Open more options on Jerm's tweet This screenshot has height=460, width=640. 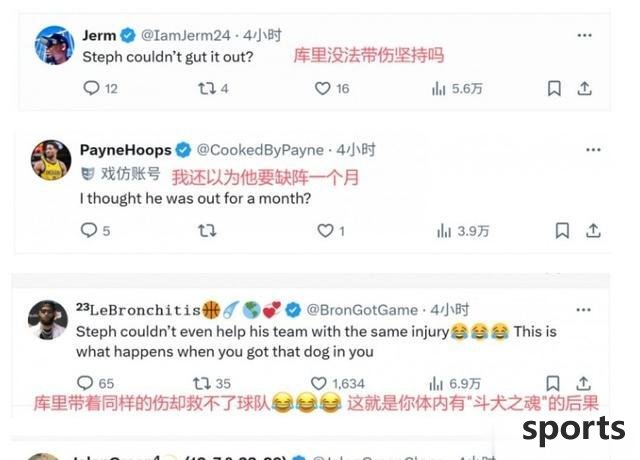[x=584, y=36]
